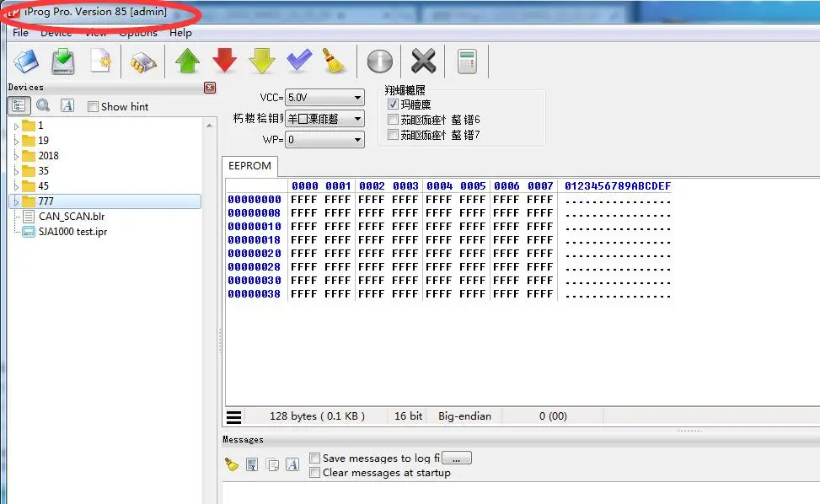Click the hamburger icon in EEPROM status bar
820x504 pixels.
point(233,417)
